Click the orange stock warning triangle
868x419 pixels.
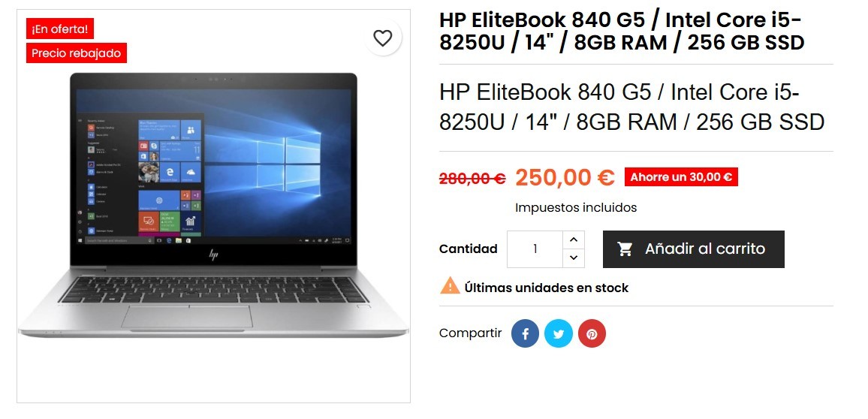(450, 285)
